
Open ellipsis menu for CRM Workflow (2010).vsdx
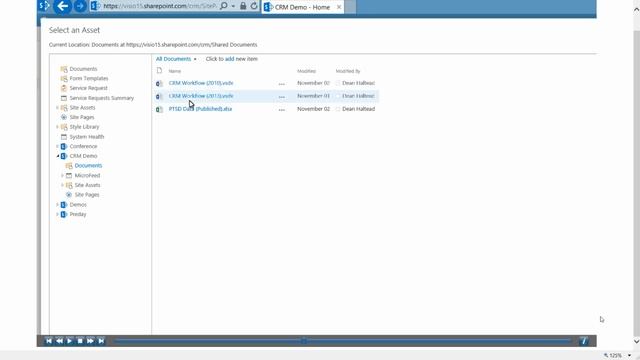(x=282, y=84)
